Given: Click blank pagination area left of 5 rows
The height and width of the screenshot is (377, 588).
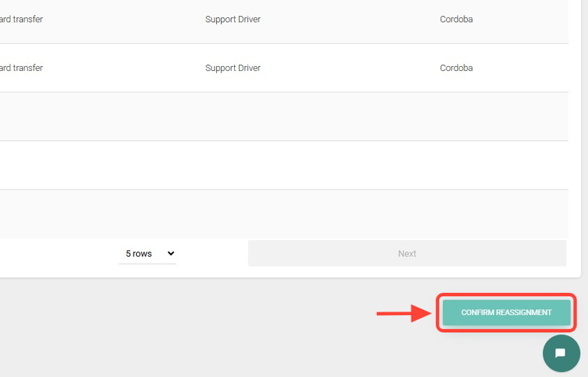Looking at the screenshot, I should coord(55,254).
